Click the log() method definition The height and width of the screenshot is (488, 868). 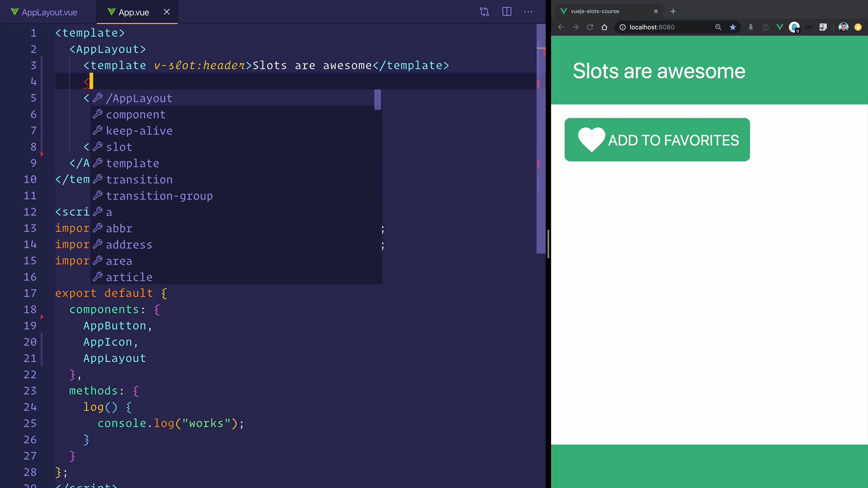tap(108, 407)
